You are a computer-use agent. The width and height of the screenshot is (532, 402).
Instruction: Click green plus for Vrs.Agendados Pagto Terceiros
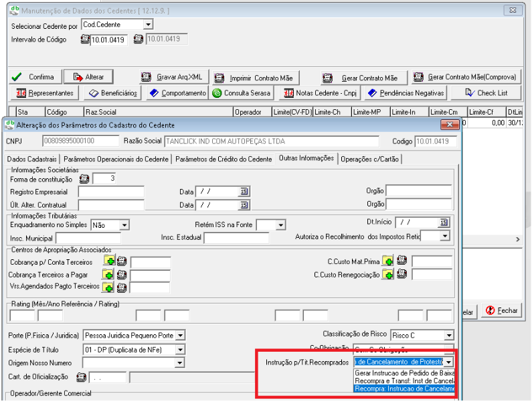tap(108, 287)
